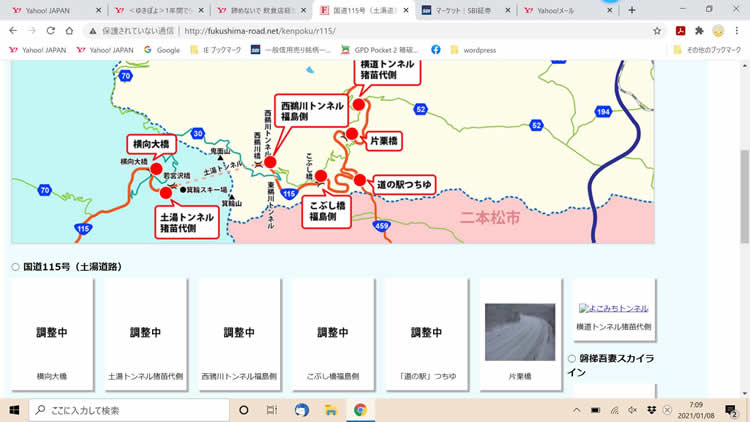Open the Chrome three-dot menu

click(737, 31)
